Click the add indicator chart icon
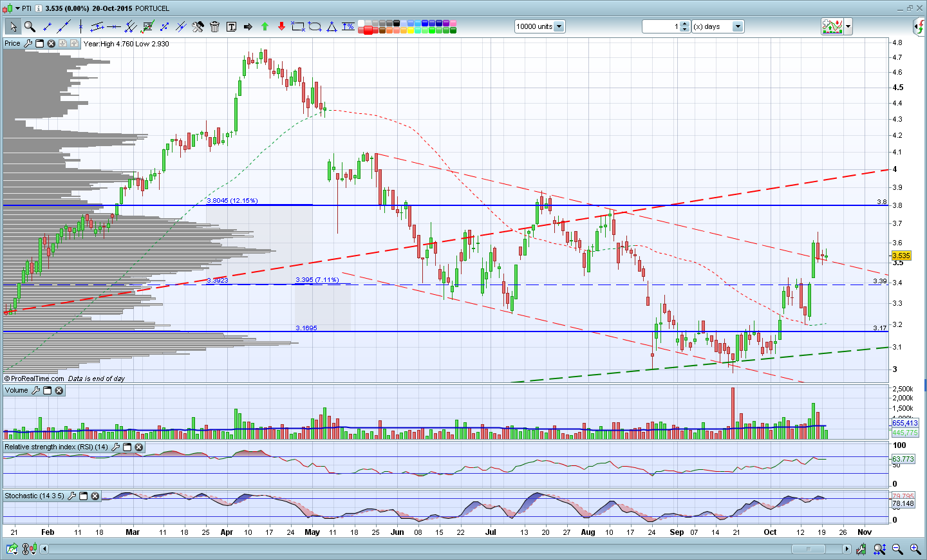 pos(832,26)
